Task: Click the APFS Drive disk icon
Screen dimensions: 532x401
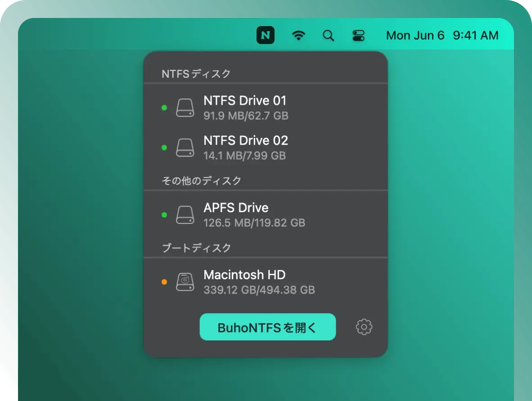Action: (185, 214)
